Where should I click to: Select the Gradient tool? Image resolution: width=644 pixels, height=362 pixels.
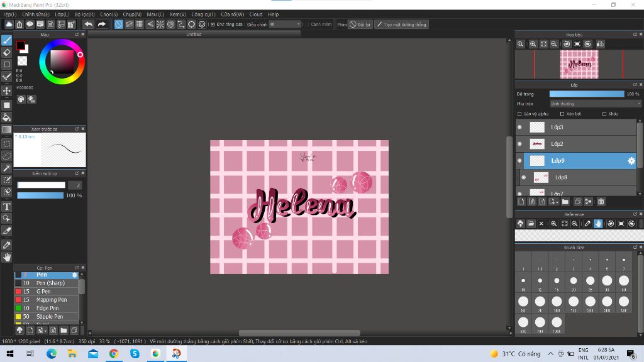click(6, 129)
